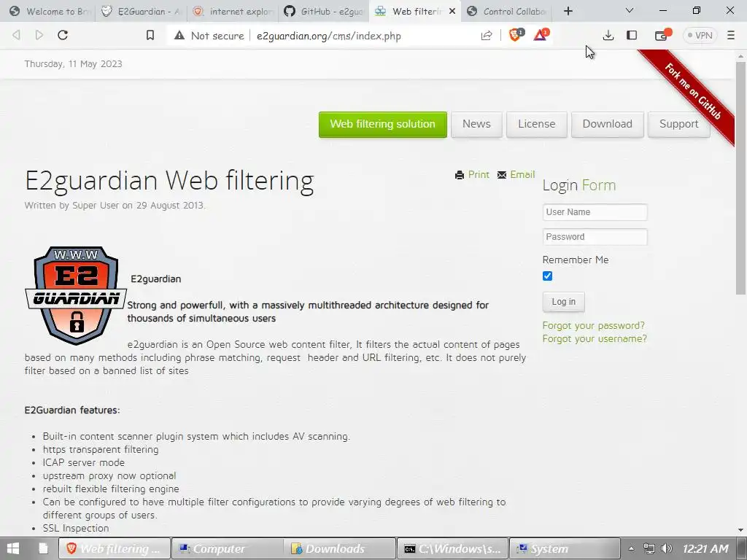Switch to Downloads window in taskbar

pos(340,548)
